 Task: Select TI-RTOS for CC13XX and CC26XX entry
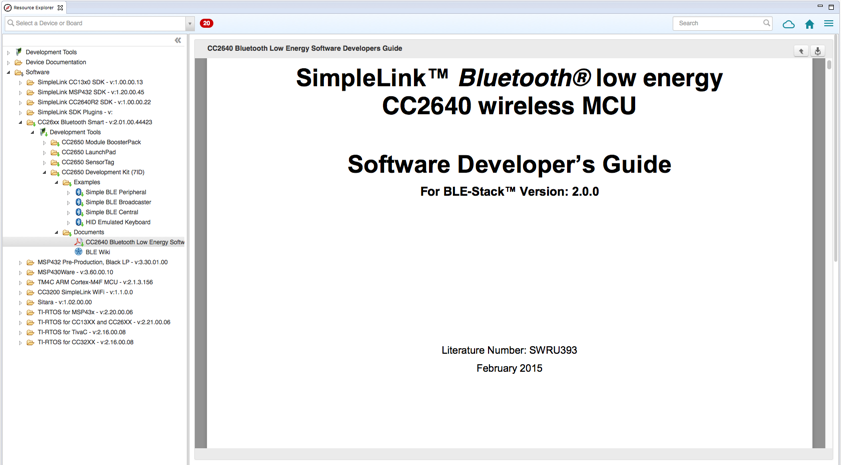[x=104, y=322]
